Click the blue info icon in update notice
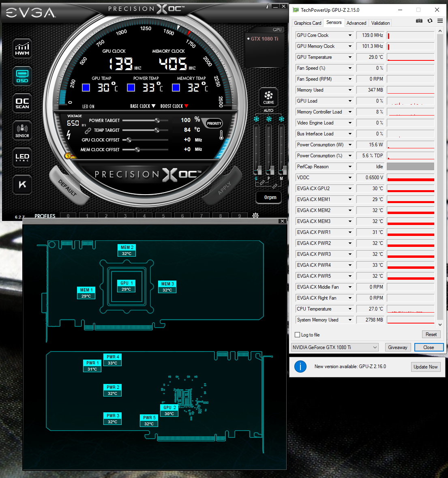Image resolution: width=448 pixels, height=478 pixels. pyautogui.click(x=300, y=367)
